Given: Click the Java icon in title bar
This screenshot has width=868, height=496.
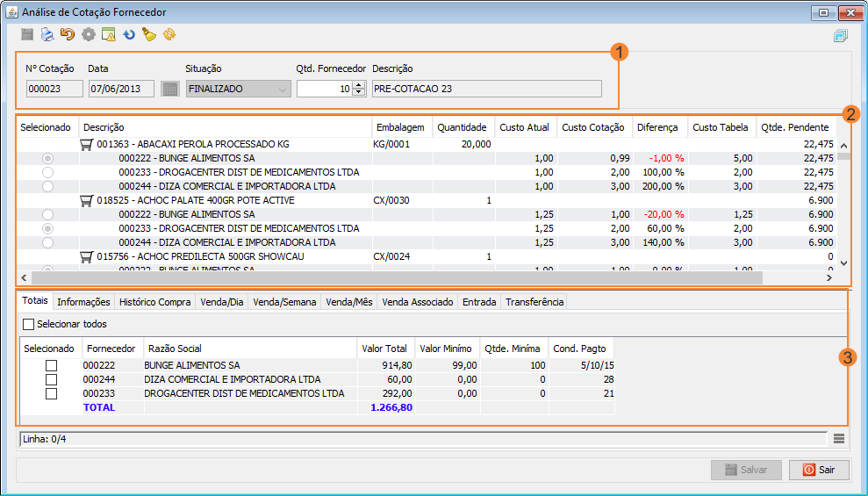Looking at the screenshot, I should click(x=11, y=12).
